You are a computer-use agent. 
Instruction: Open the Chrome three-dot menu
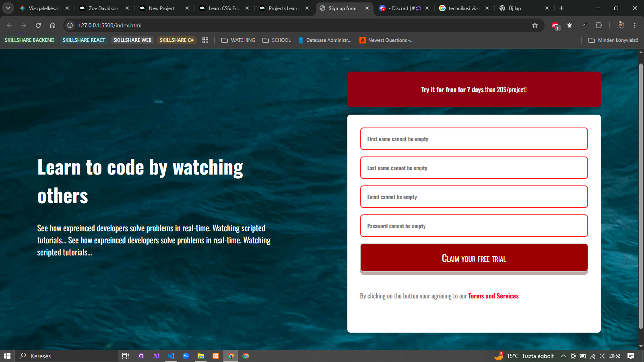tap(635, 25)
